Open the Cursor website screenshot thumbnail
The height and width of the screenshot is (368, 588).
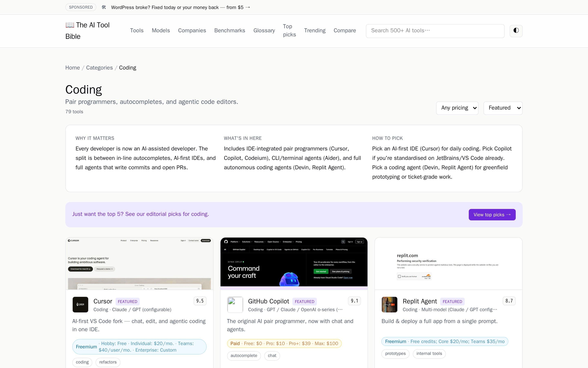pyautogui.click(x=139, y=264)
